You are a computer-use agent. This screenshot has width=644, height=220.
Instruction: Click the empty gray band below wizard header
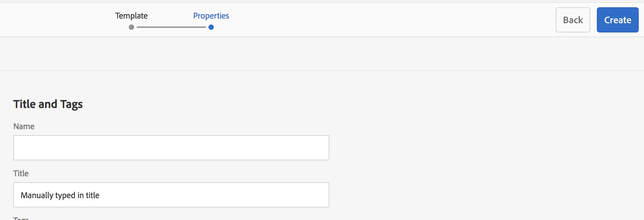[x=322, y=54]
